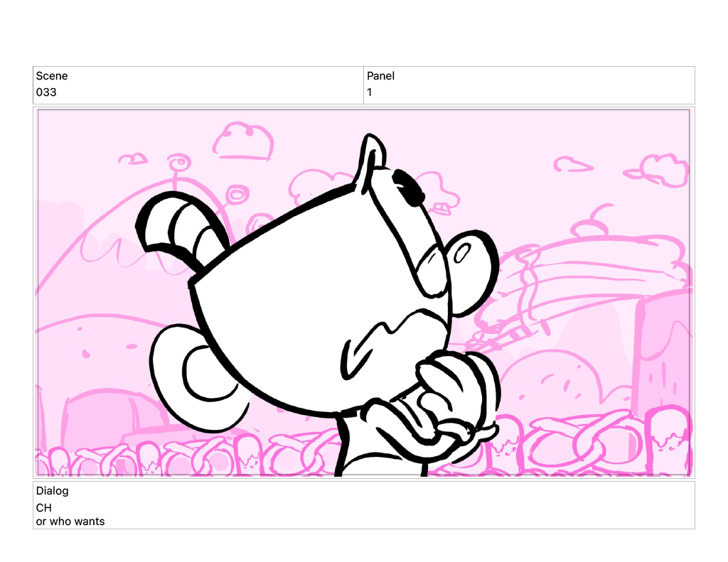Select the scene number 033
This screenshot has width=728, height=562.
pos(46,92)
